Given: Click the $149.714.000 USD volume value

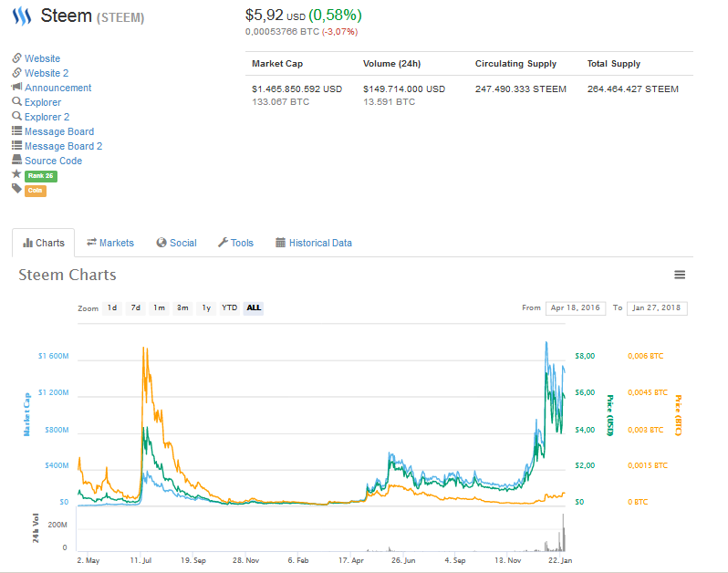Looking at the screenshot, I should tap(404, 89).
